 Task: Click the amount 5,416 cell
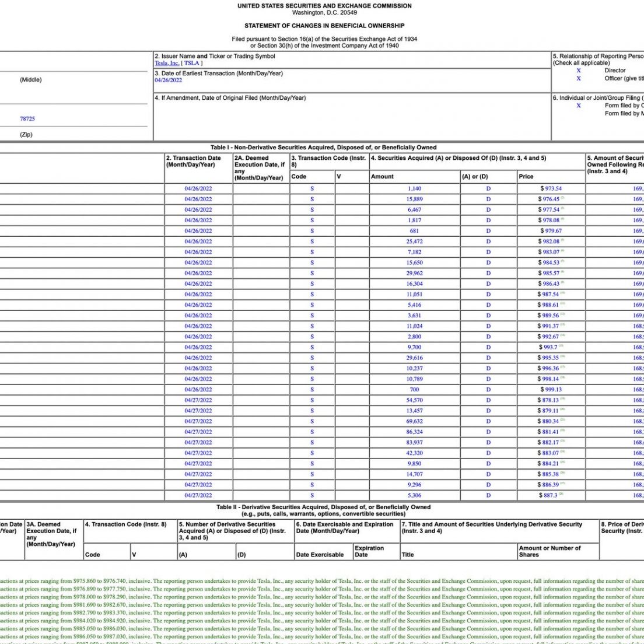[x=414, y=305]
